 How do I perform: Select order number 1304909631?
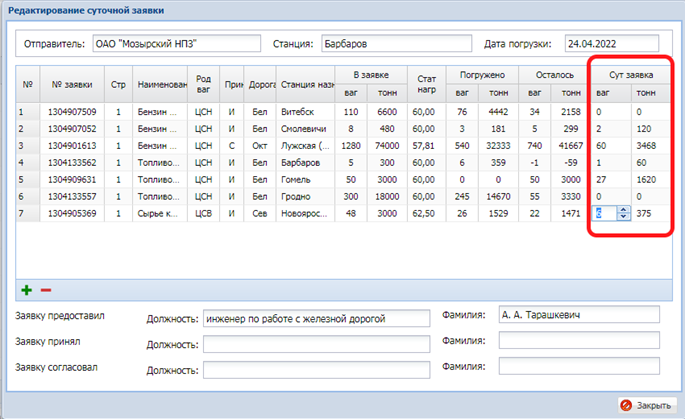[x=72, y=180]
